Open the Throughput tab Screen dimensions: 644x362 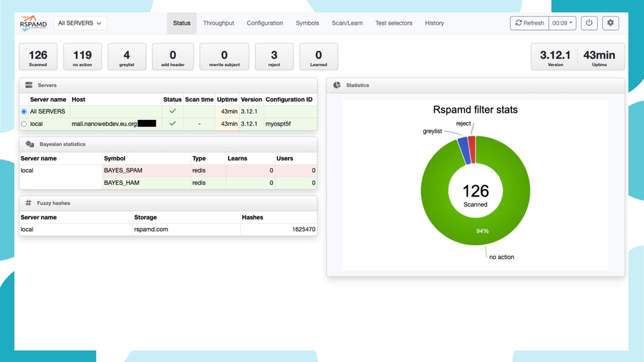(x=219, y=23)
